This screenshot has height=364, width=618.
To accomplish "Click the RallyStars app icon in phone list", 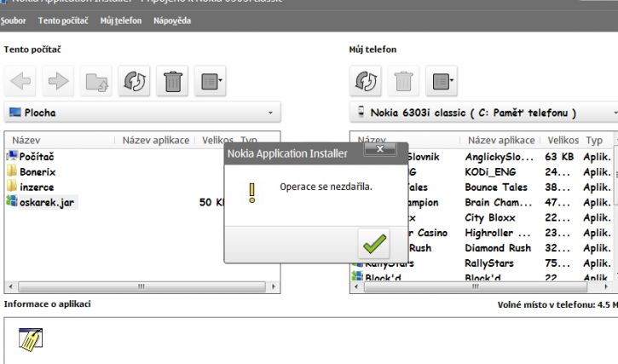I will (357, 263).
